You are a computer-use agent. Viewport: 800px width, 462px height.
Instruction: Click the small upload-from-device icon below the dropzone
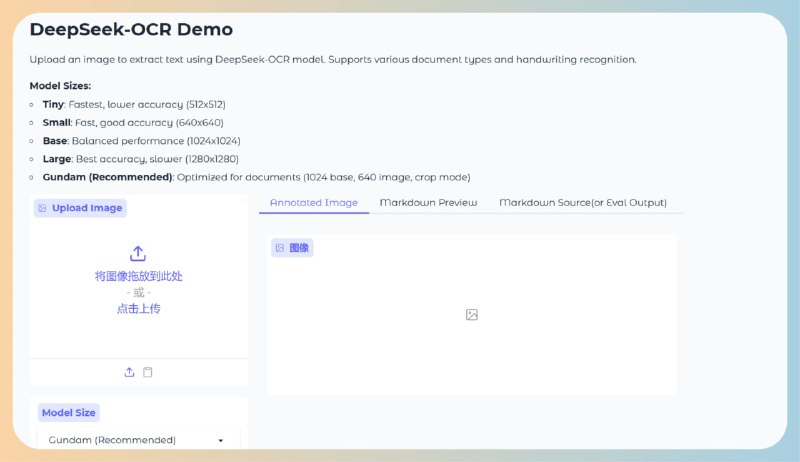click(129, 372)
